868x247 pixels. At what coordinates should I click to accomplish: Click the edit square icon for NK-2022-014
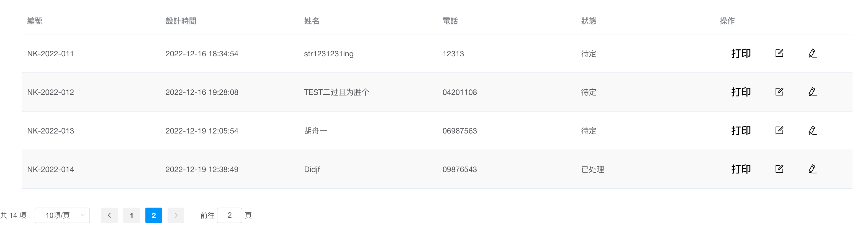click(779, 169)
